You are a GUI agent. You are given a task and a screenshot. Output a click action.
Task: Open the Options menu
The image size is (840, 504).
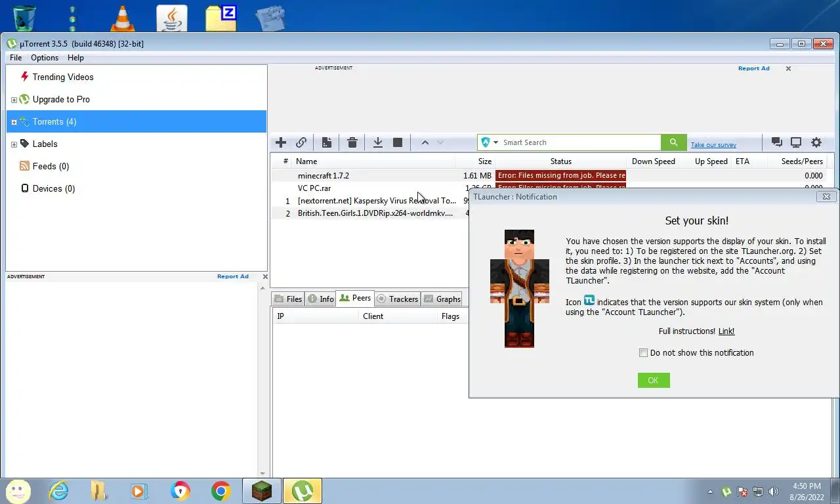click(45, 58)
